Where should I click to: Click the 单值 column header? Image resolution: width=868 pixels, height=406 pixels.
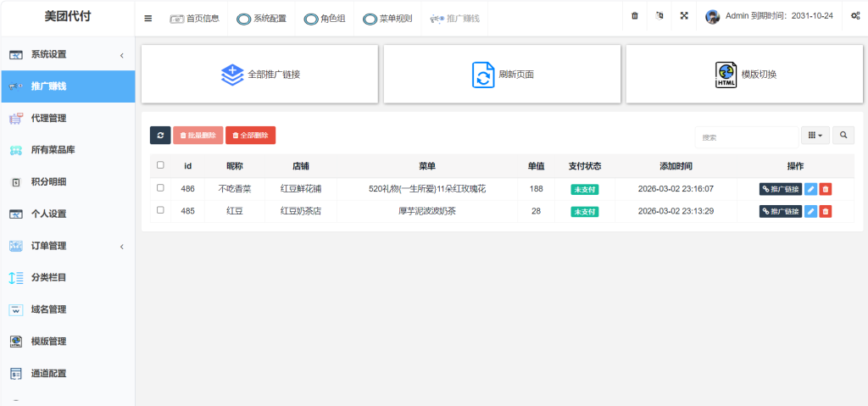536,165
